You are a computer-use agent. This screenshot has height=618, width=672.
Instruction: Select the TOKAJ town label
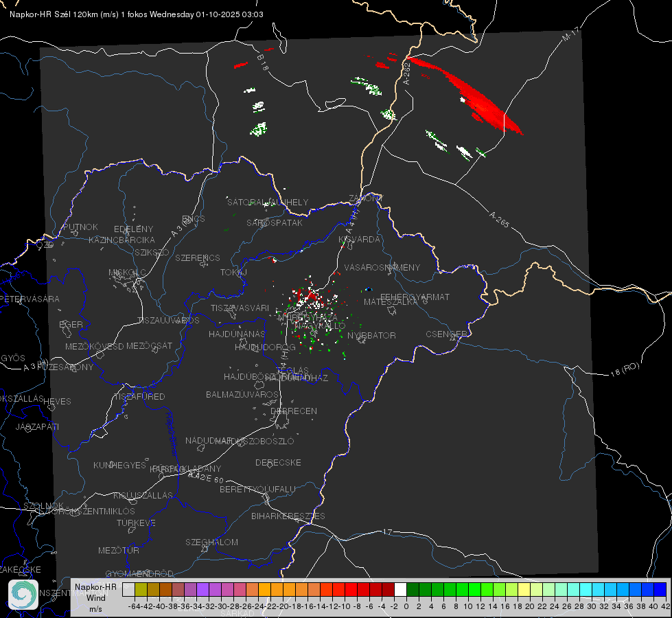(x=233, y=273)
